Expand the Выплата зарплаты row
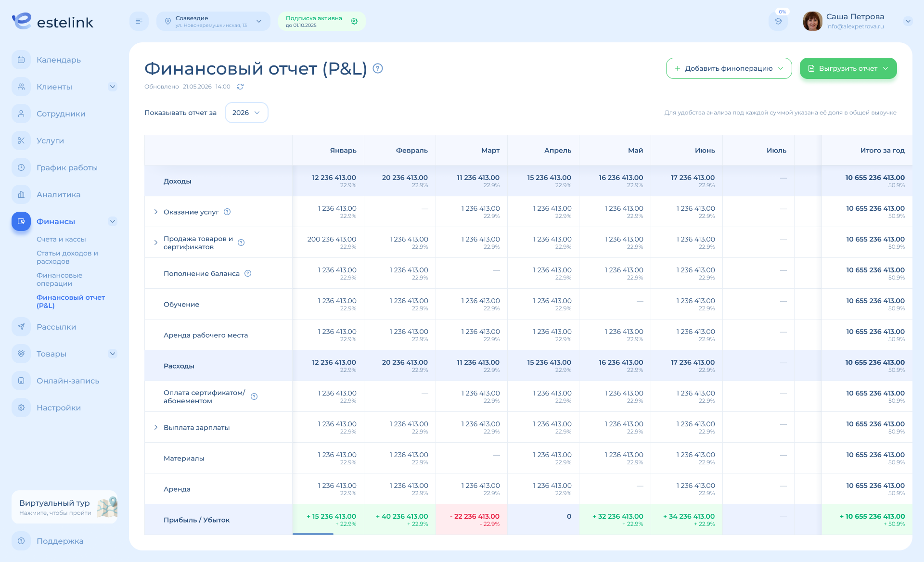 click(x=155, y=427)
